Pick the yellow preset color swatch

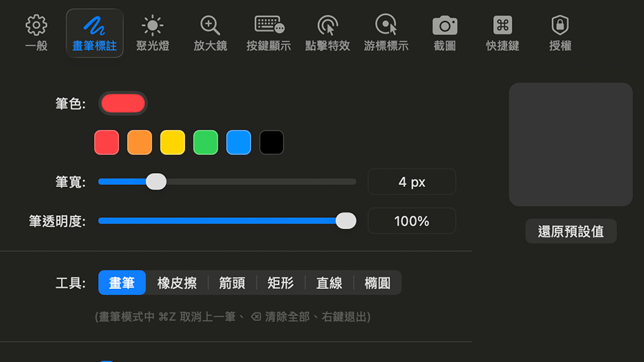(172, 142)
